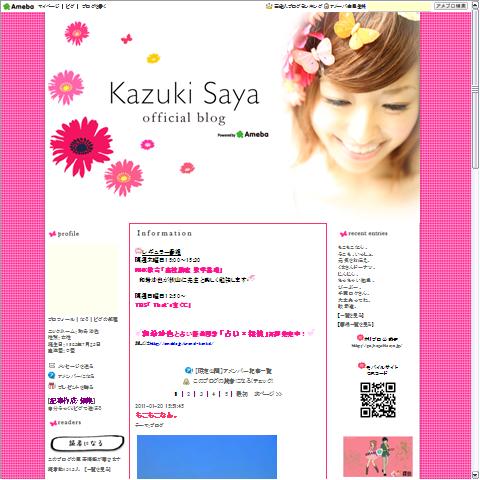This screenshot has width=480, height=480.
Task: Click the hand-drawn become-a-reader button
Action: (87, 443)
